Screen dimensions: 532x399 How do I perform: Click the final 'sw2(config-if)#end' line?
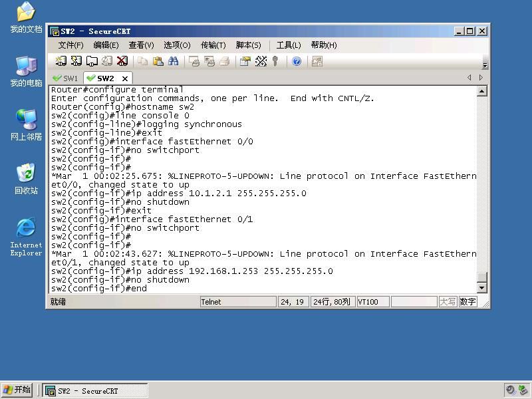(x=98, y=289)
